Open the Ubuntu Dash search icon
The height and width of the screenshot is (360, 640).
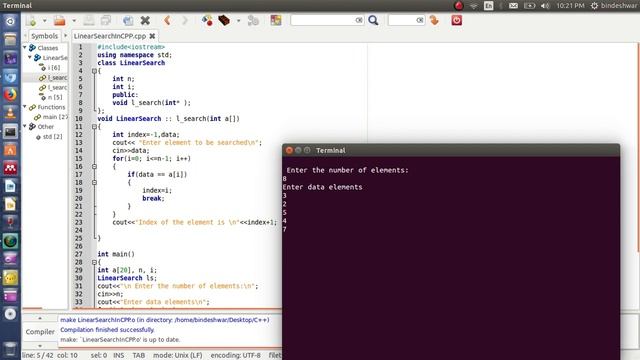(x=10, y=21)
